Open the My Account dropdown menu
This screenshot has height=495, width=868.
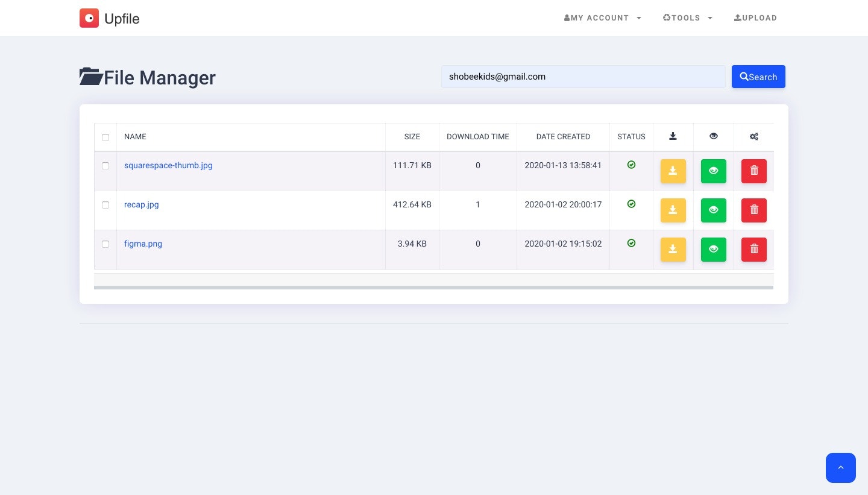pos(603,18)
